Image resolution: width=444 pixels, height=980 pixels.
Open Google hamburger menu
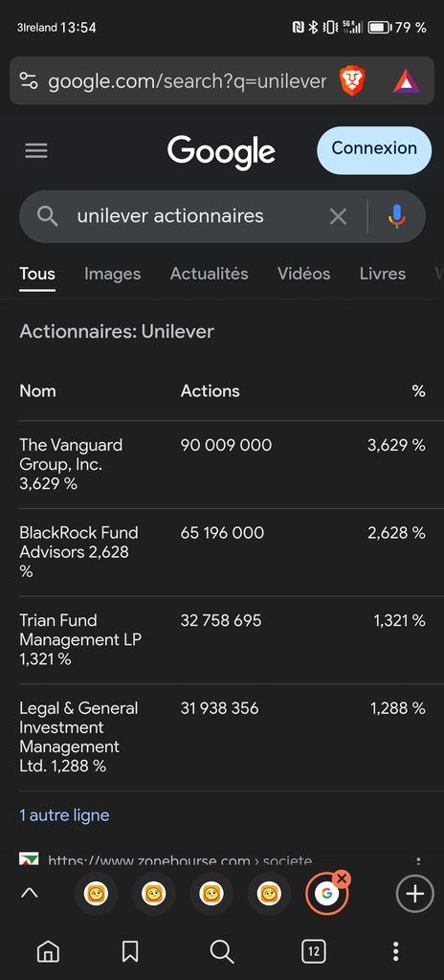pos(36,150)
